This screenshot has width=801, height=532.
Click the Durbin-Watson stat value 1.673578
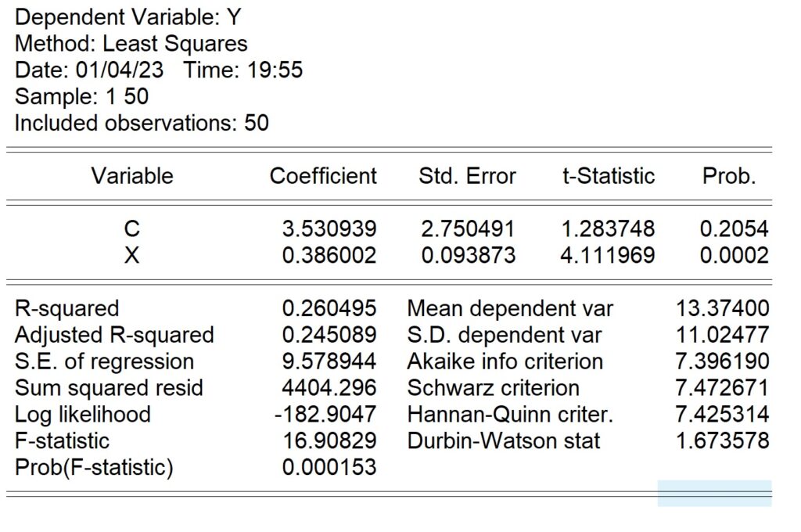tap(722, 440)
